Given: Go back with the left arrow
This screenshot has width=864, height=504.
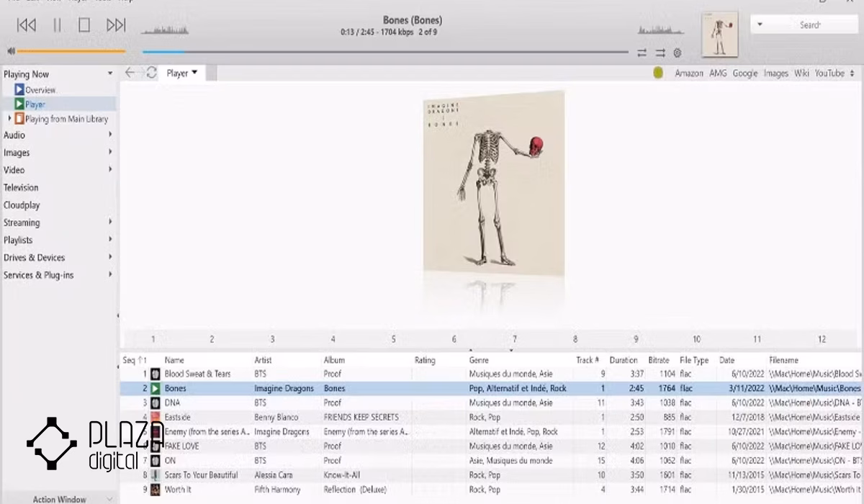Looking at the screenshot, I should coord(130,73).
